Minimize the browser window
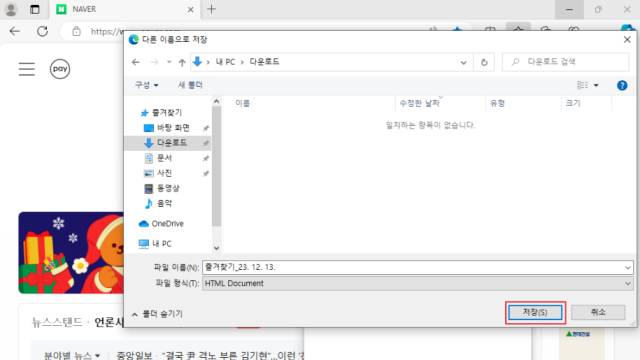640x360 pixels. pyautogui.click(x=569, y=9)
